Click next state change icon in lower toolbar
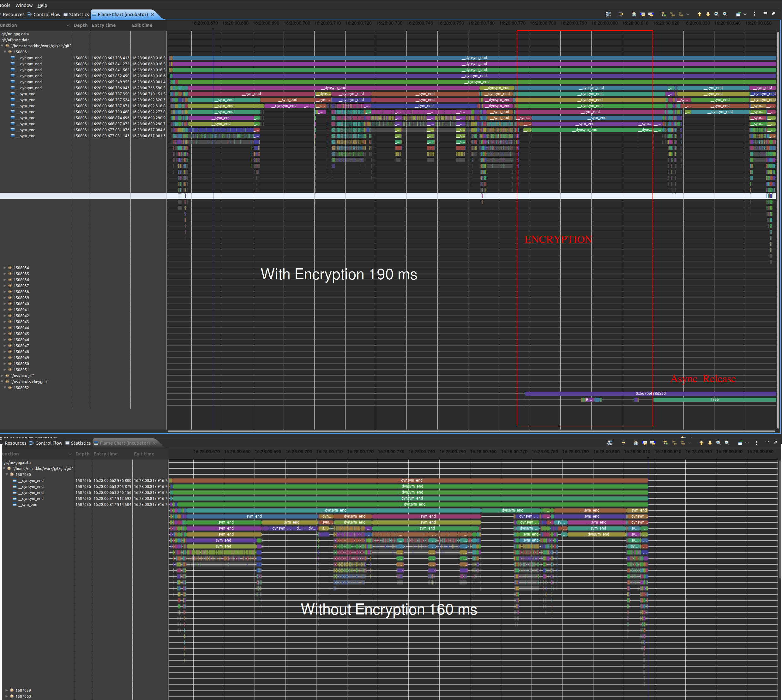 click(653, 443)
